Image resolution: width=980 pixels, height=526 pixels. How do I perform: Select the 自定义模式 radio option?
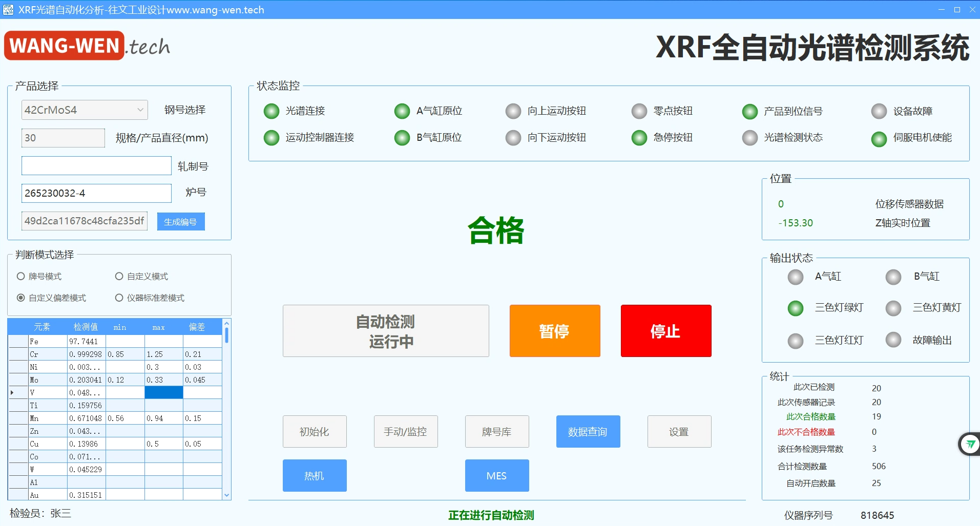(119, 277)
